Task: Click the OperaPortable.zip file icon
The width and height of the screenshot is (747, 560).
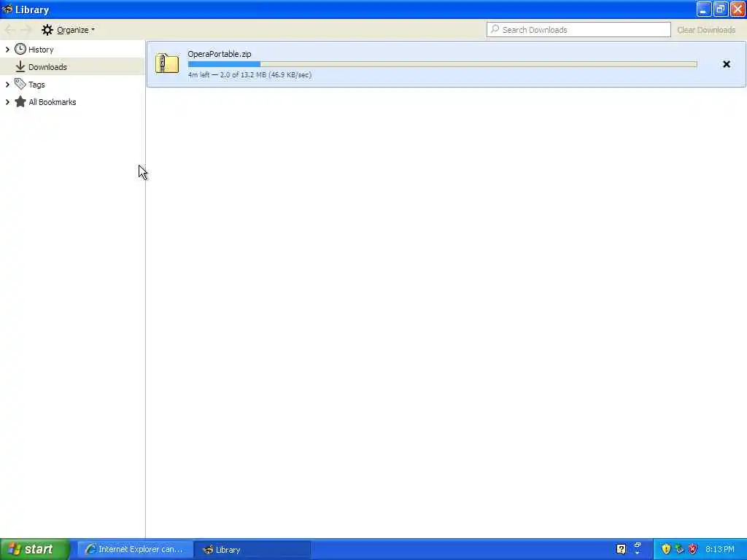Action: pos(167,63)
